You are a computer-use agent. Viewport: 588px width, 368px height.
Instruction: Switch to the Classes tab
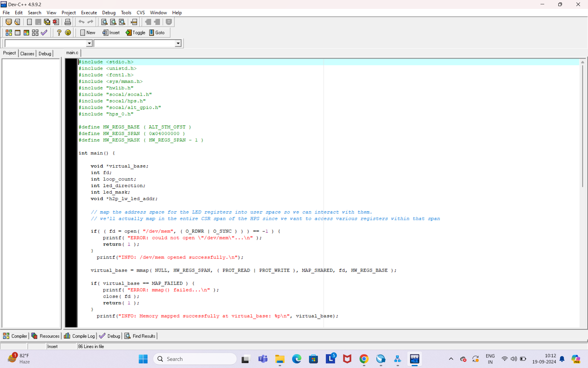[x=27, y=53]
